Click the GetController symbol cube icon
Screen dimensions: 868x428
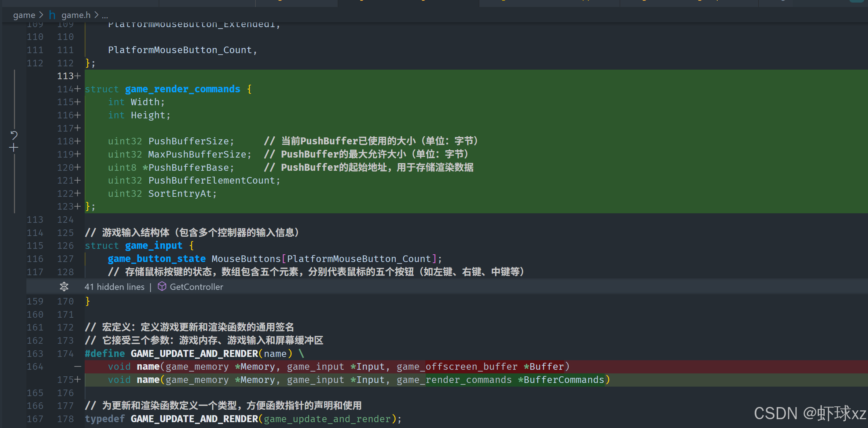pyautogui.click(x=162, y=287)
